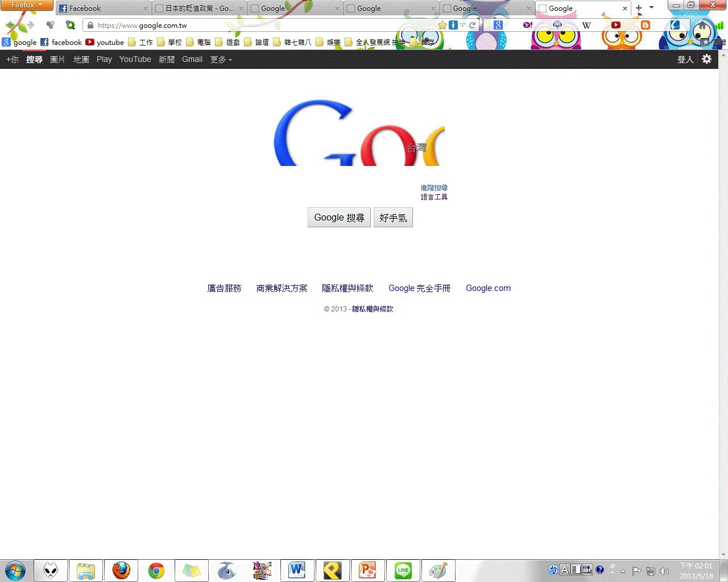Viewport: 728px width, 582px height.
Task: Open the Firefox application menu button
Action: 27,5
